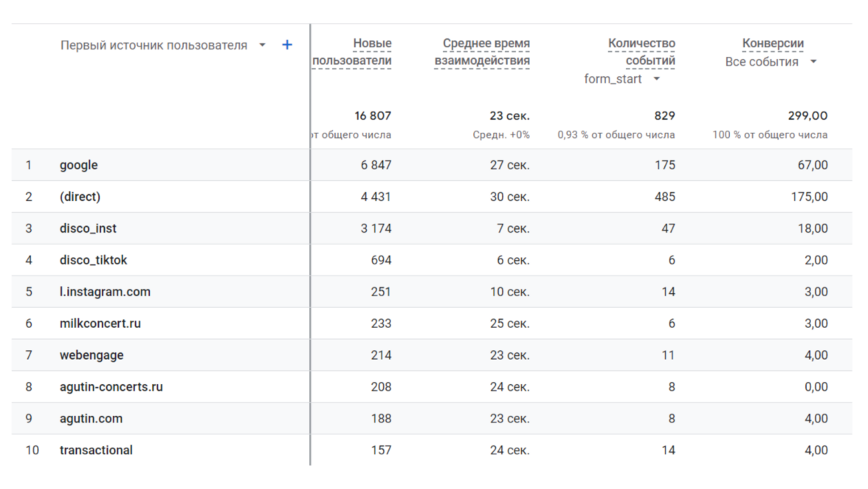Click the l.instagram.com source entry
Screen dimensions: 868x489
pyautogui.click(x=105, y=292)
